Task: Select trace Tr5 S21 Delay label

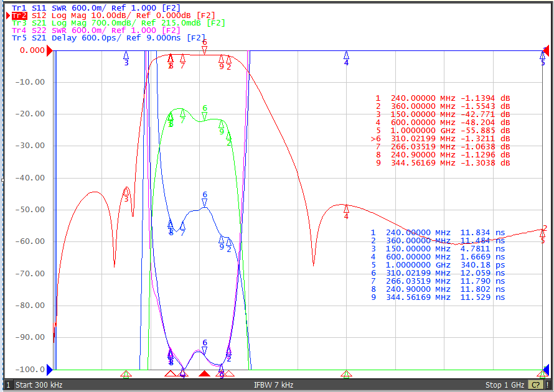Action: click(x=108, y=38)
